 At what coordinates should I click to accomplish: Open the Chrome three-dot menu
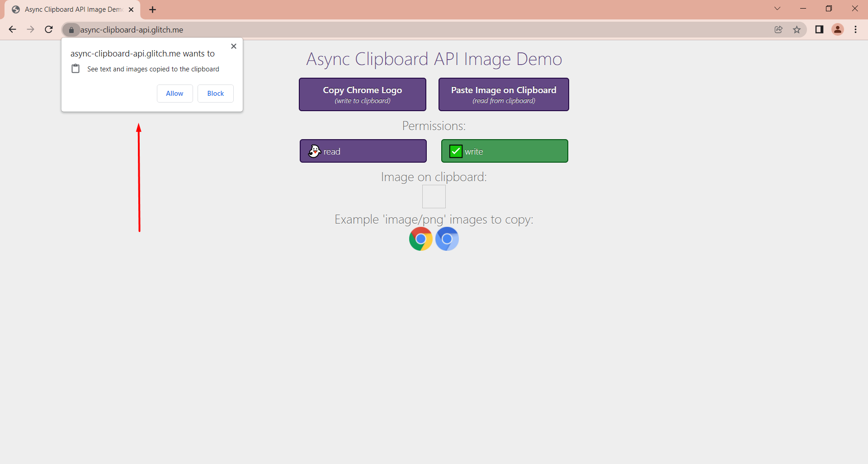pos(855,29)
